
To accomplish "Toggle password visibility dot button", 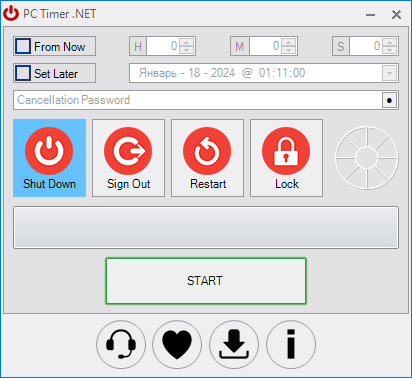I will (x=389, y=100).
